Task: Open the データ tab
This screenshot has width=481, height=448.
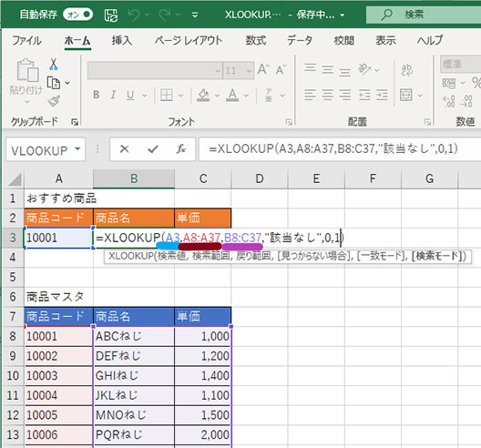Action: [300, 40]
